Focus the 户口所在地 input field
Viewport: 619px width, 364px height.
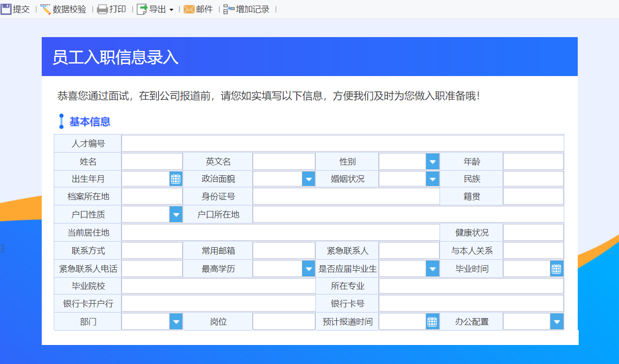coord(408,215)
